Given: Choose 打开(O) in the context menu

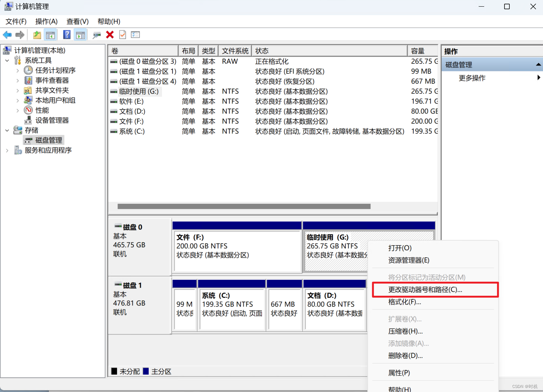Looking at the screenshot, I should point(433,248).
